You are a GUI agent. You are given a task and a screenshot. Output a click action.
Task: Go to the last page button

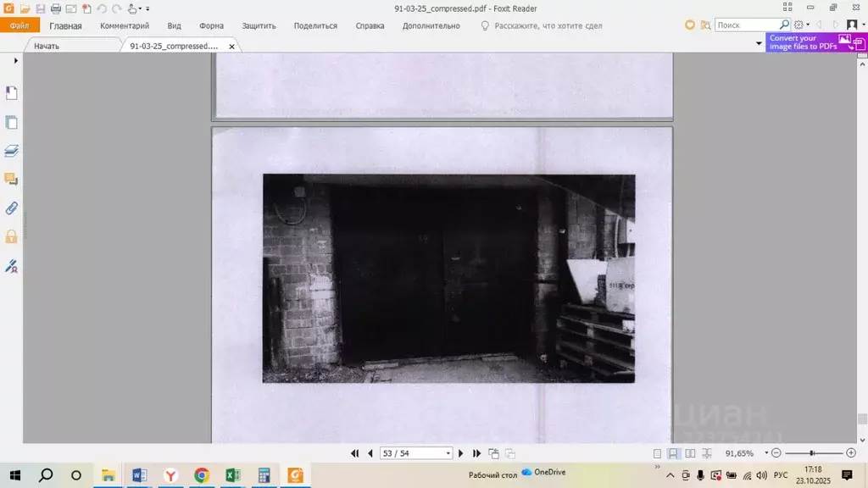point(476,454)
